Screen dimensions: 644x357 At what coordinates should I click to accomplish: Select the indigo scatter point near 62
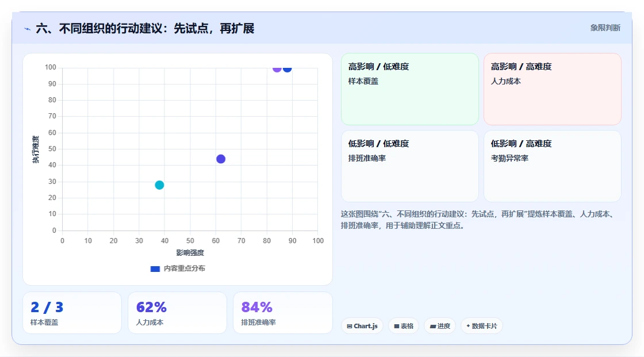tap(221, 159)
